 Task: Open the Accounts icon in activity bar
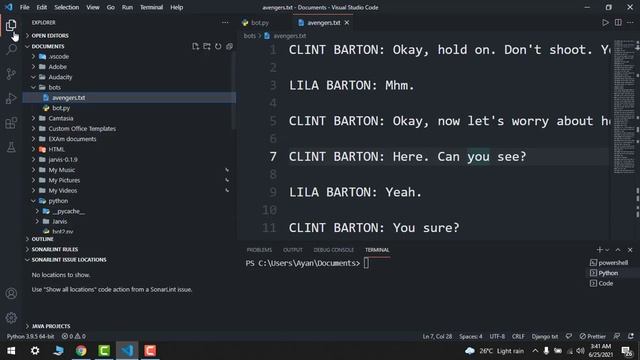click(x=11, y=293)
